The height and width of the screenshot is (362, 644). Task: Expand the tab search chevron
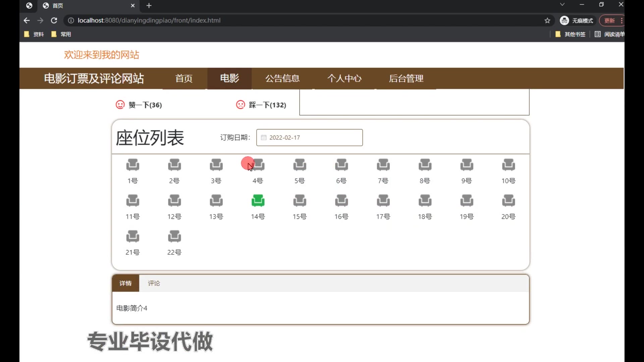coord(562,5)
